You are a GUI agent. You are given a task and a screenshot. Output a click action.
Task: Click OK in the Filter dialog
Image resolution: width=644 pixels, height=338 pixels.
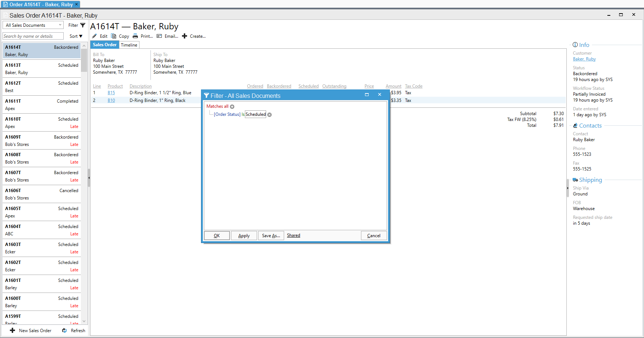217,236
